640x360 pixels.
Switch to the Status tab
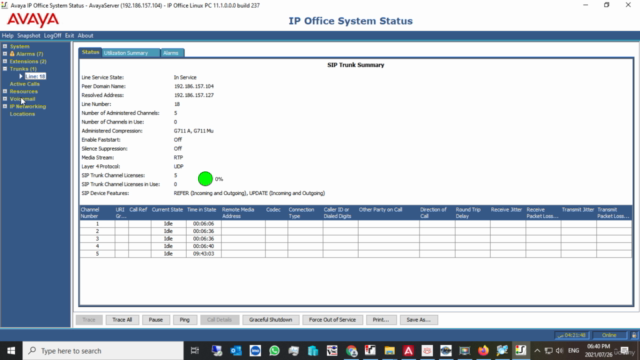pos(90,52)
